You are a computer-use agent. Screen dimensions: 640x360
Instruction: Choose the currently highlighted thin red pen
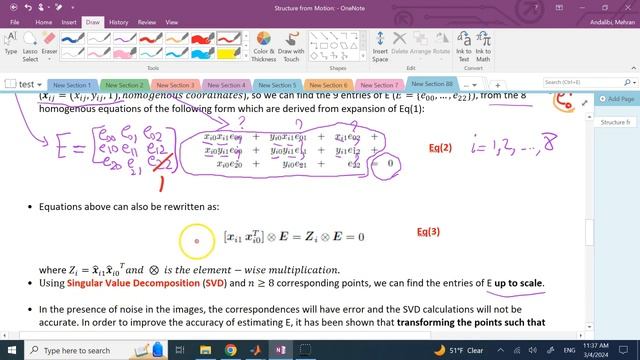(x=229, y=39)
